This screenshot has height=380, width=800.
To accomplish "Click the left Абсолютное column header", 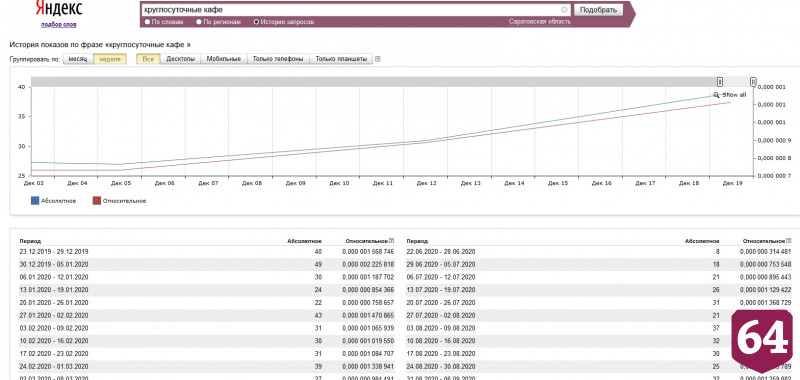I will pyautogui.click(x=304, y=241).
